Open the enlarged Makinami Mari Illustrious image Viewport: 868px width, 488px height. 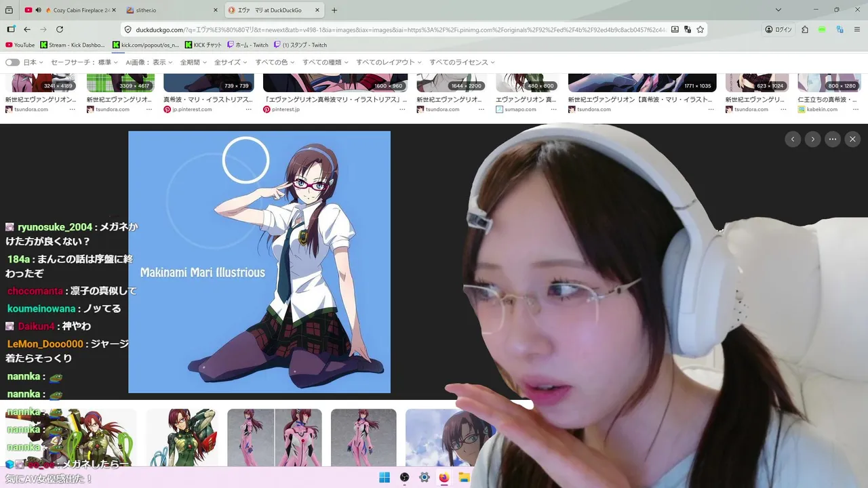pyautogui.click(x=259, y=262)
